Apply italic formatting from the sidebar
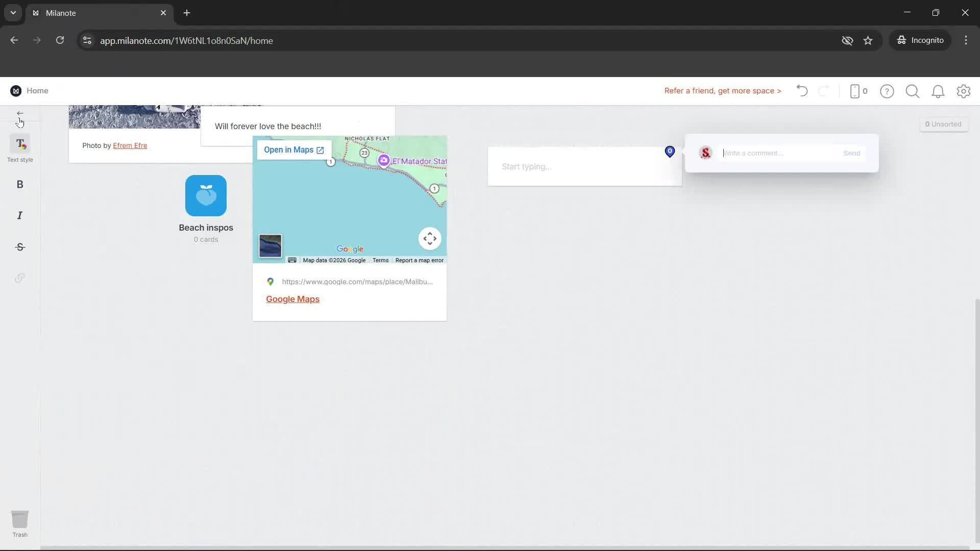This screenshot has width=980, height=551. point(19,215)
